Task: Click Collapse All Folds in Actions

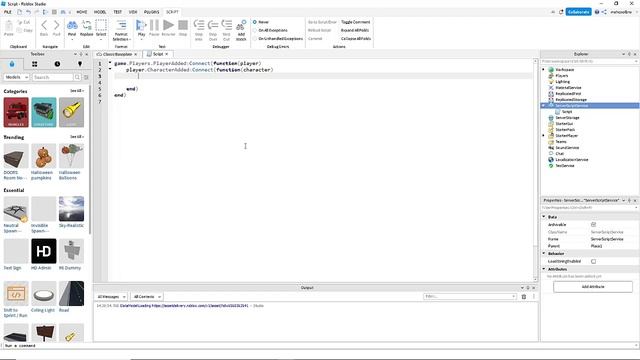Action: [356, 38]
